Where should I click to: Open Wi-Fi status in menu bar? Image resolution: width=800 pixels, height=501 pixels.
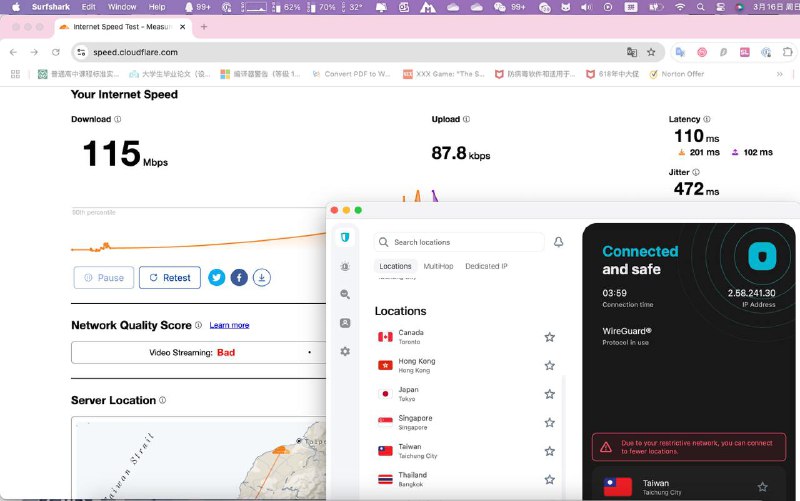point(680,7)
